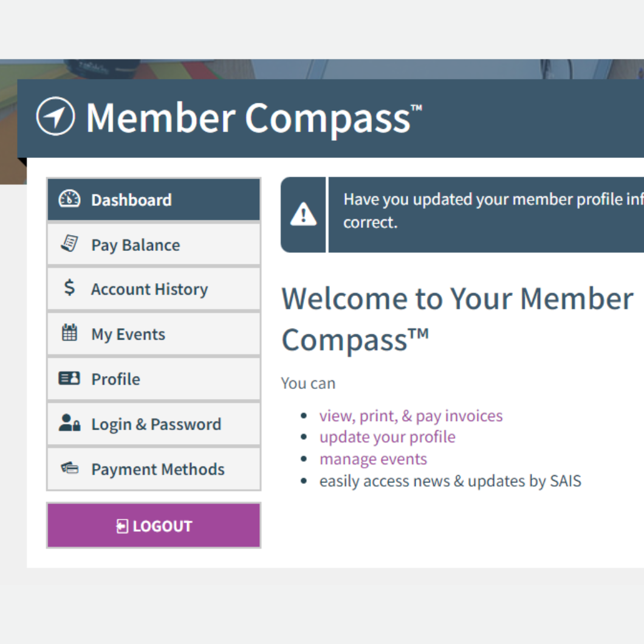644x644 pixels.
Task: Click the "Member Compass" header title
Action: (249, 117)
